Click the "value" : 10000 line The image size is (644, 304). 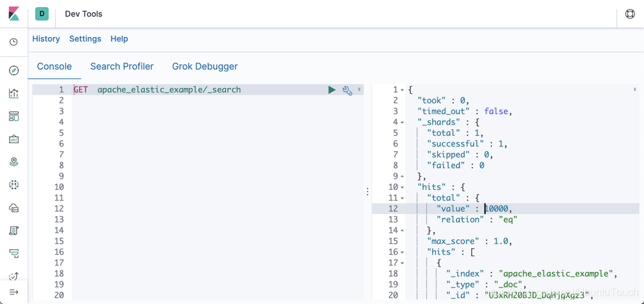pyautogui.click(x=475, y=209)
